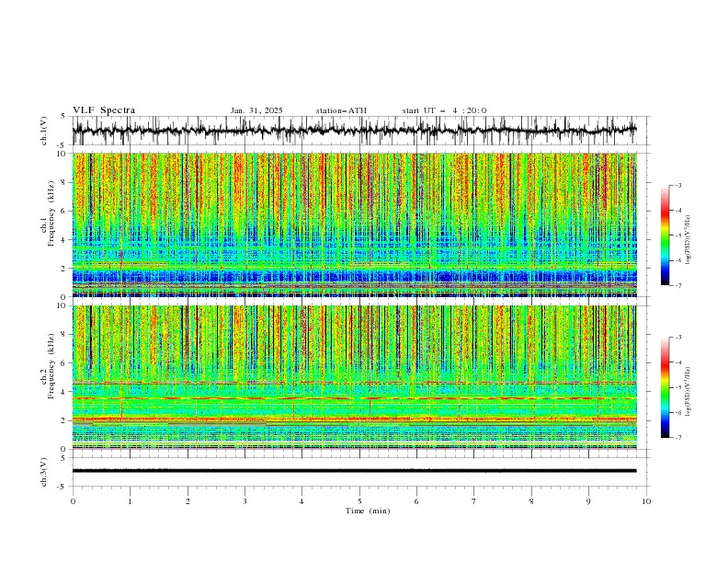The height and width of the screenshot is (563, 728).
Task: Select the date "Jan. 31, 2025"
Action: pos(256,110)
